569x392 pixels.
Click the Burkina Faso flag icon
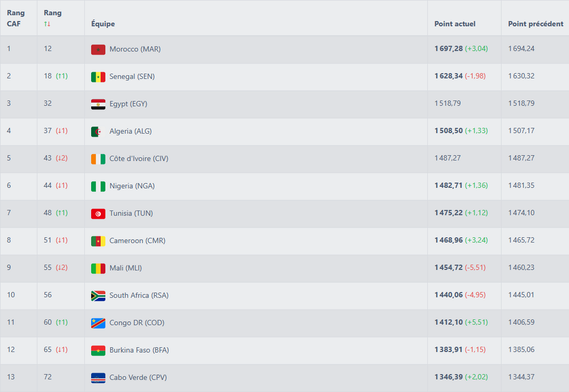click(x=98, y=350)
